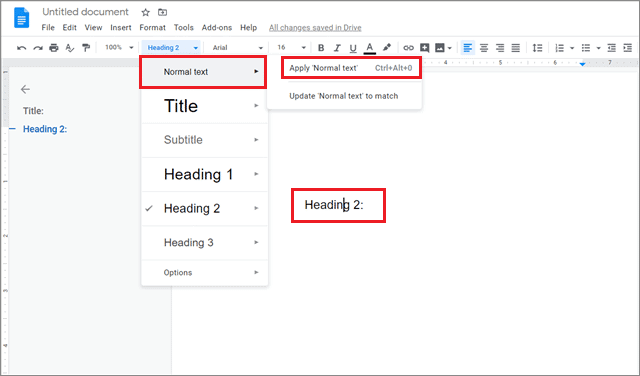640x376 pixels.
Task: Increase indent icon
Action: click(x=627, y=48)
